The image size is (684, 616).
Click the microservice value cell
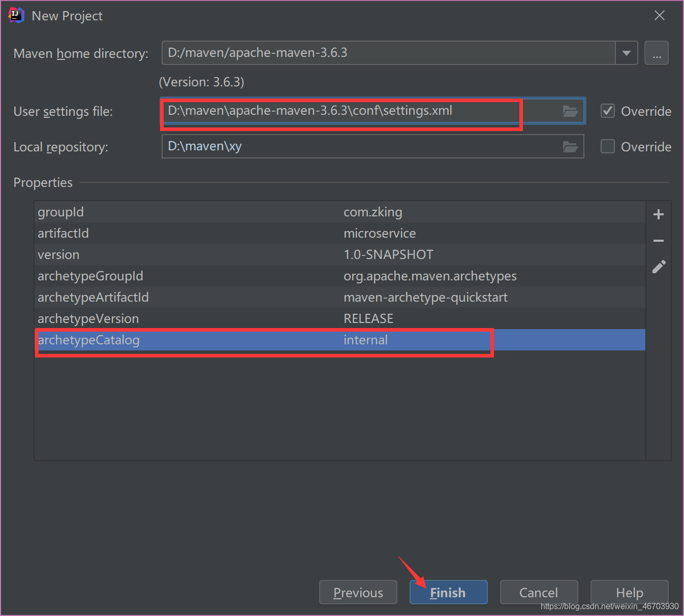pos(380,233)
